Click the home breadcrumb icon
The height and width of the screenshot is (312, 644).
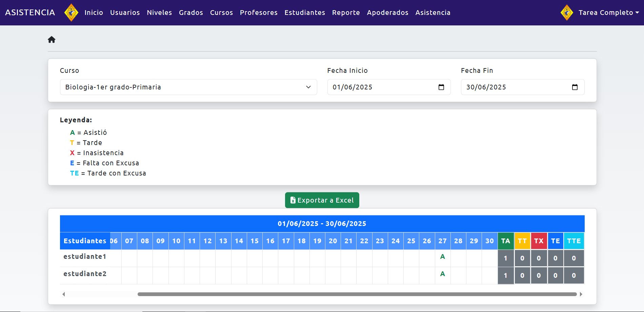52,40
